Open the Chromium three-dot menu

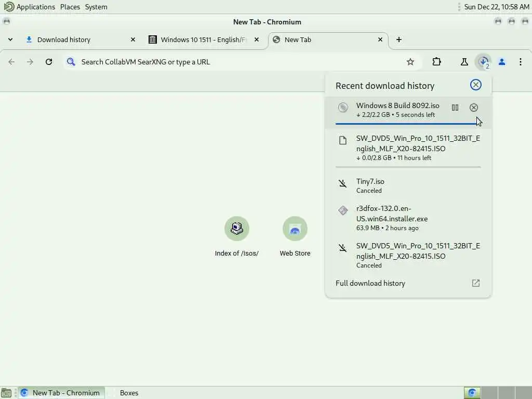pos(521,62)
